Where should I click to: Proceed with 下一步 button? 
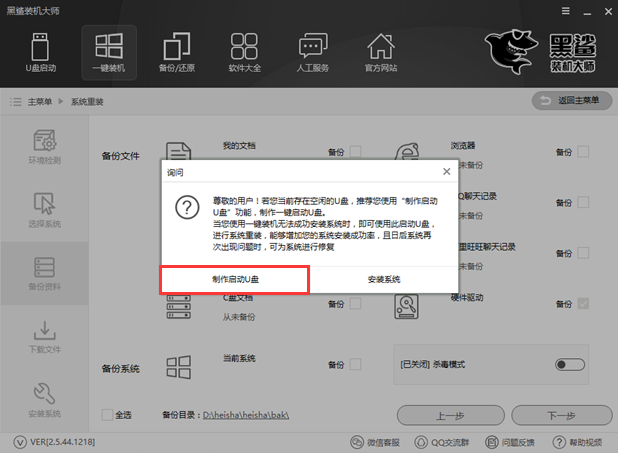[x=562, y=415]
